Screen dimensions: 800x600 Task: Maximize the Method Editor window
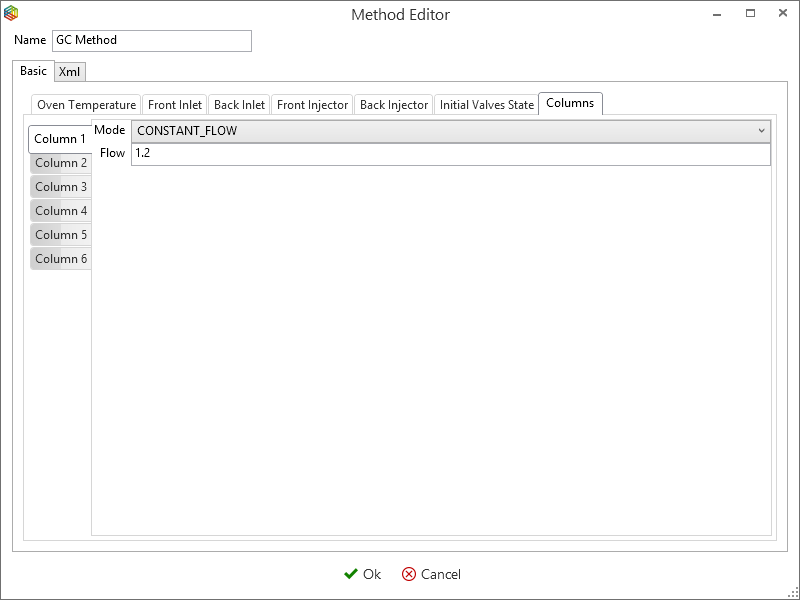point(750,14)
